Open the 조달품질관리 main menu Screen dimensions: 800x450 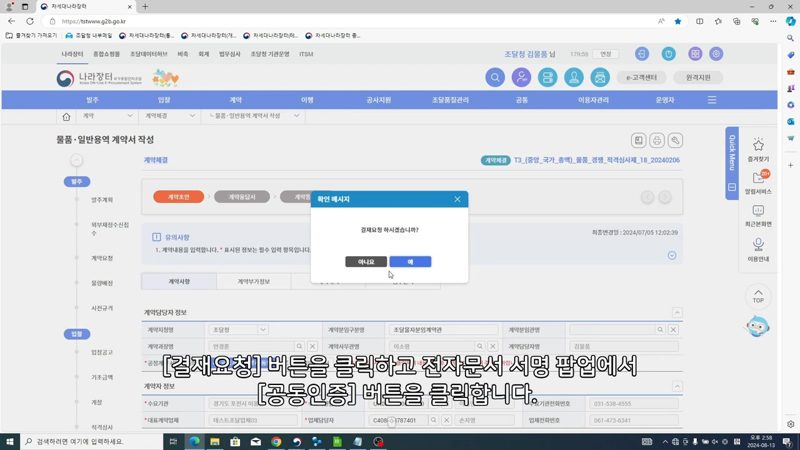(450, 100)
